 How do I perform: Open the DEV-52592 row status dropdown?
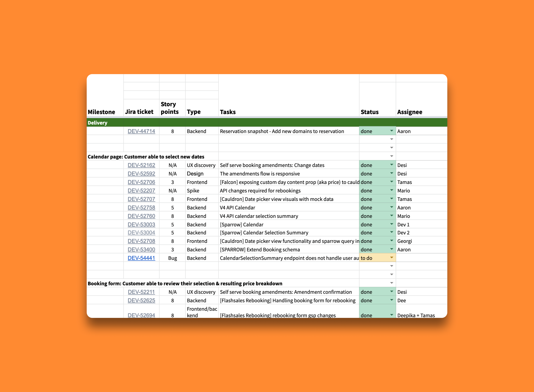point(392,173)
